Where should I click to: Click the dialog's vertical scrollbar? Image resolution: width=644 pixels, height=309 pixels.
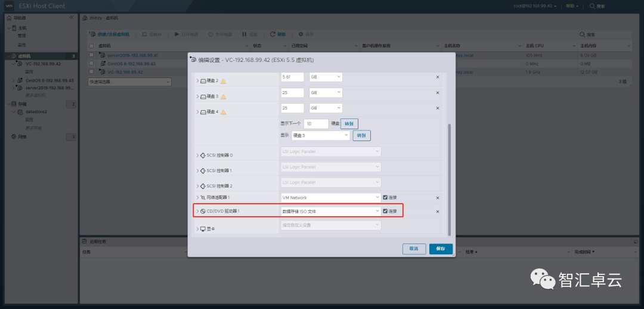pyautogui.click(x=450, y=179)
